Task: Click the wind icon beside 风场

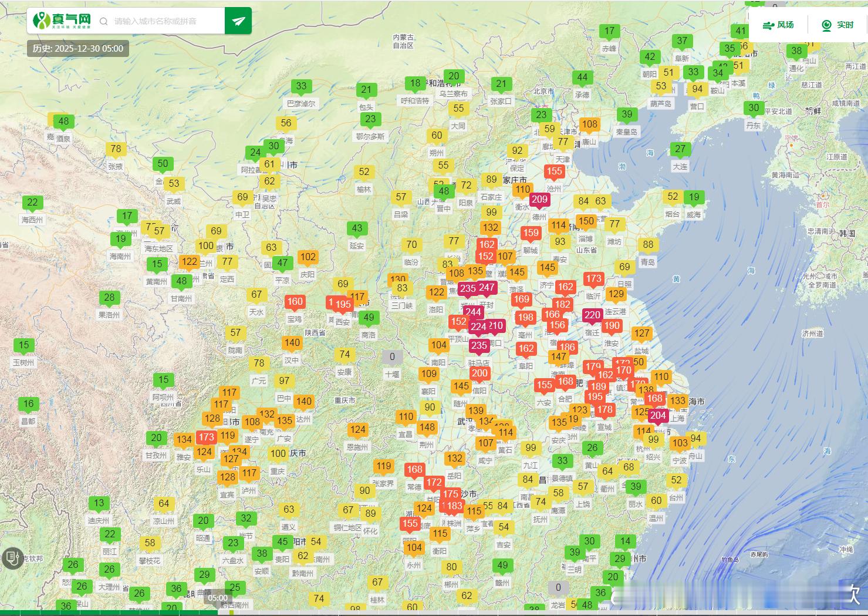Action: coord(768,25)
